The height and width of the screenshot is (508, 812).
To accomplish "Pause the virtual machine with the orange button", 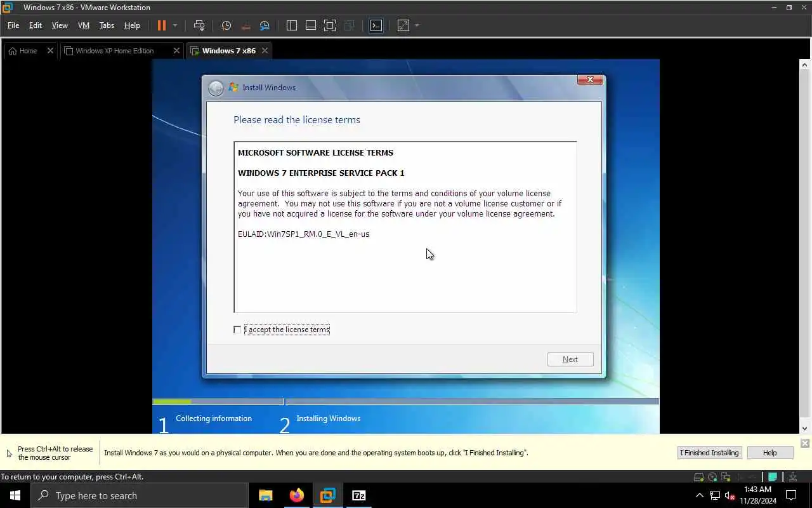I will pos(161,25).
